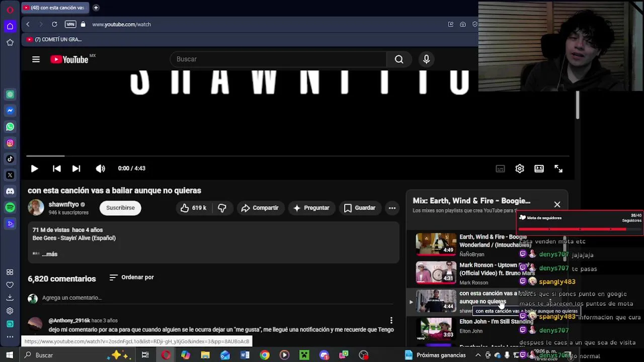644x362 pixels.
Task: Open the "COMETÍ UN GRA..." bookmark
Action: pyautogui.click(x=54, y=39)
